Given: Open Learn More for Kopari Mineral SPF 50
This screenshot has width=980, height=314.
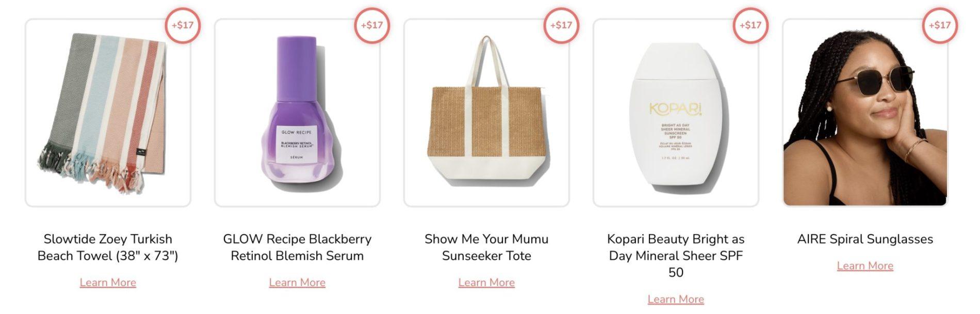Looking at the screenshot, I should tap(676, 299).
